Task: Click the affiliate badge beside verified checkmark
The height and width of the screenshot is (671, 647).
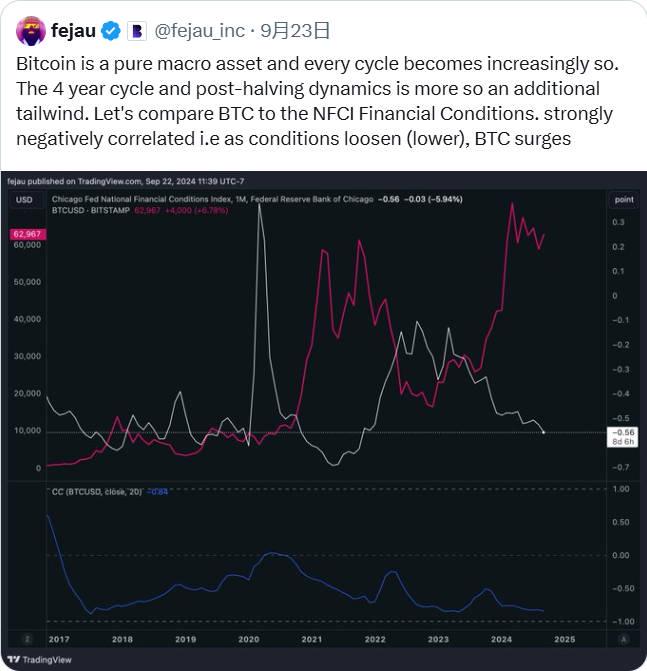Action: [137, 31]
